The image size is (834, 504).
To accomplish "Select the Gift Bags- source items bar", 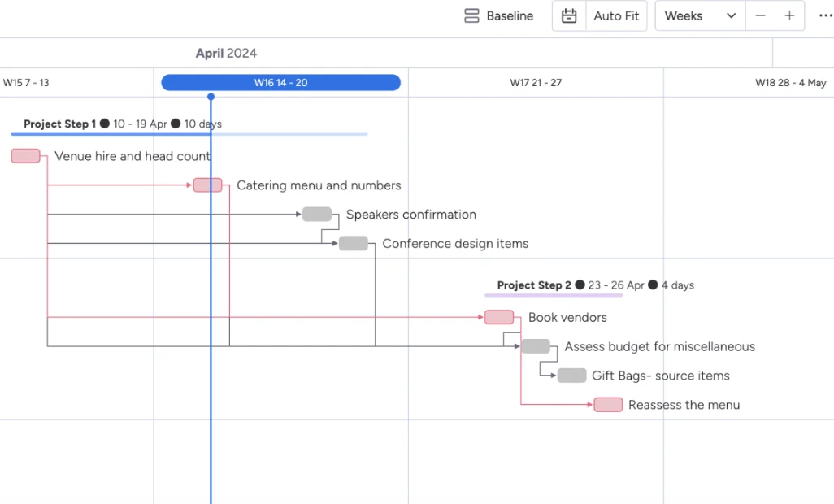I will (x=571, y=376).
